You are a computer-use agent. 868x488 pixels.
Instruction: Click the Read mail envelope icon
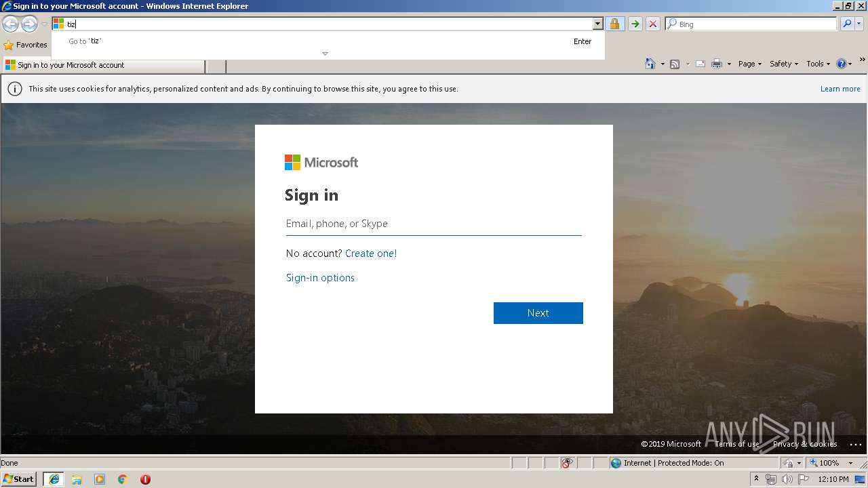click(x=700, y=64)
